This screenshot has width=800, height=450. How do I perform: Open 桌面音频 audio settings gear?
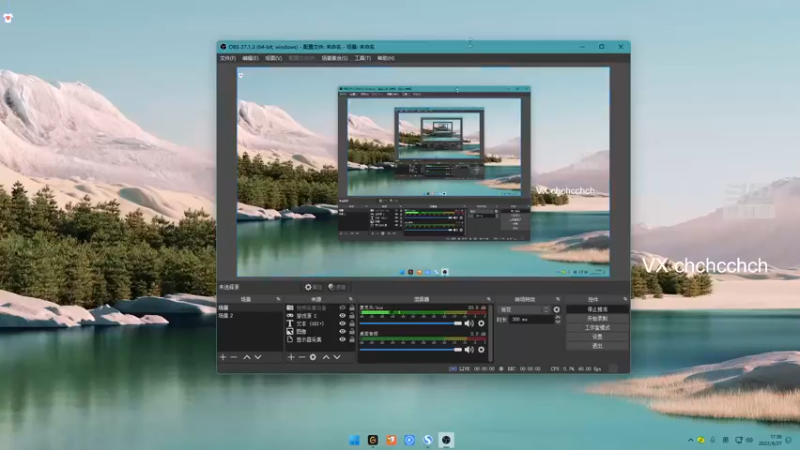pos(481,349)
